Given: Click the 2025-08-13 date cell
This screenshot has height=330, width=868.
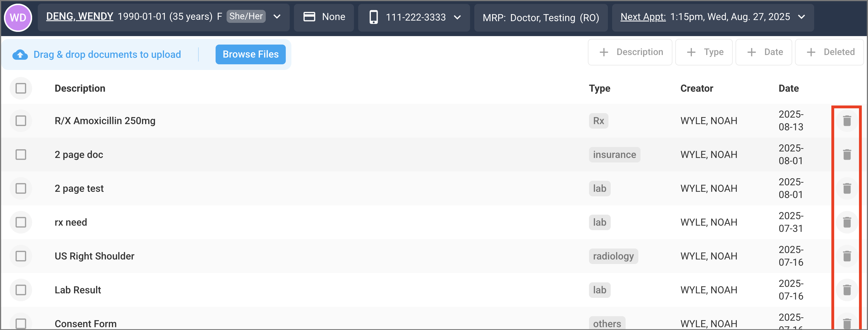Looking at the screenshot, I should tap(791, 121).
